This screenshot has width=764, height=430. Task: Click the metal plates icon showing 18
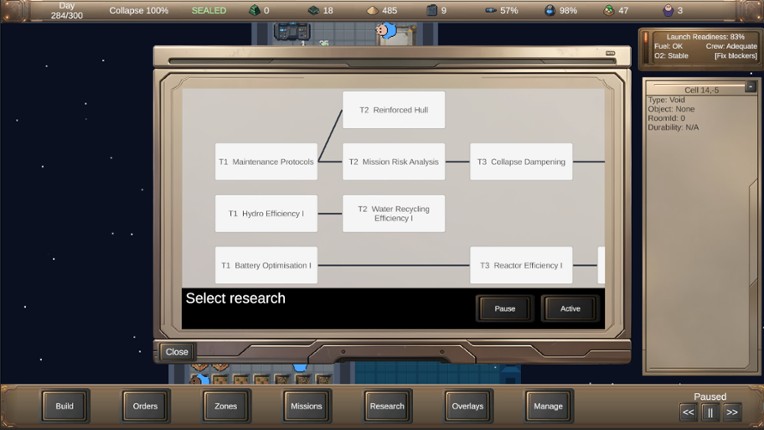tap(312, 10)
